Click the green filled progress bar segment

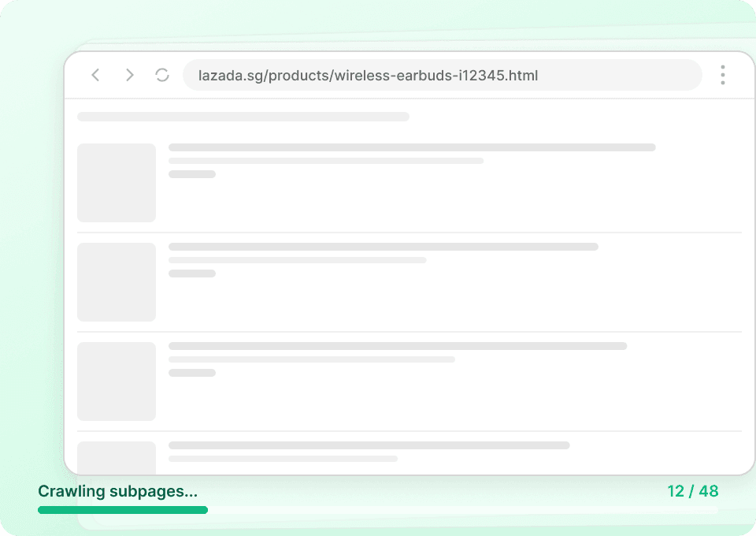click(x=123, y=510)
